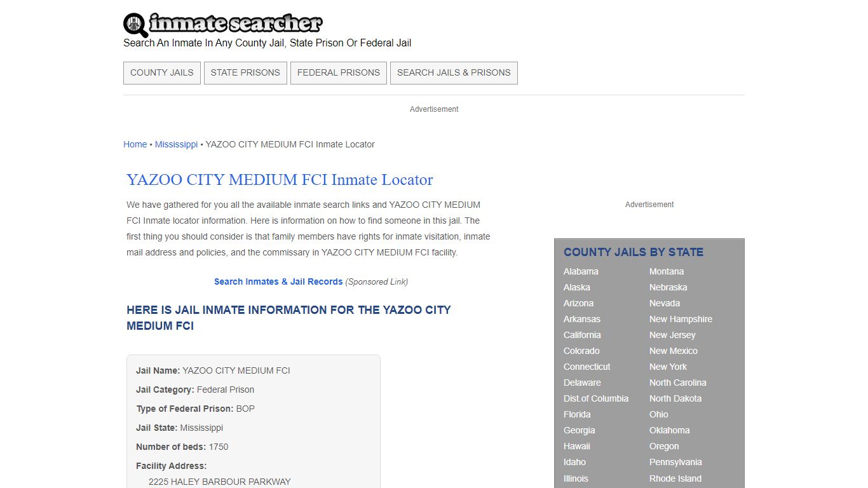Click the HERE IS JAIL INMATE INFORMATION heading
The height and width of the screenshot is (488, 868).
click(x=288, y=318)
